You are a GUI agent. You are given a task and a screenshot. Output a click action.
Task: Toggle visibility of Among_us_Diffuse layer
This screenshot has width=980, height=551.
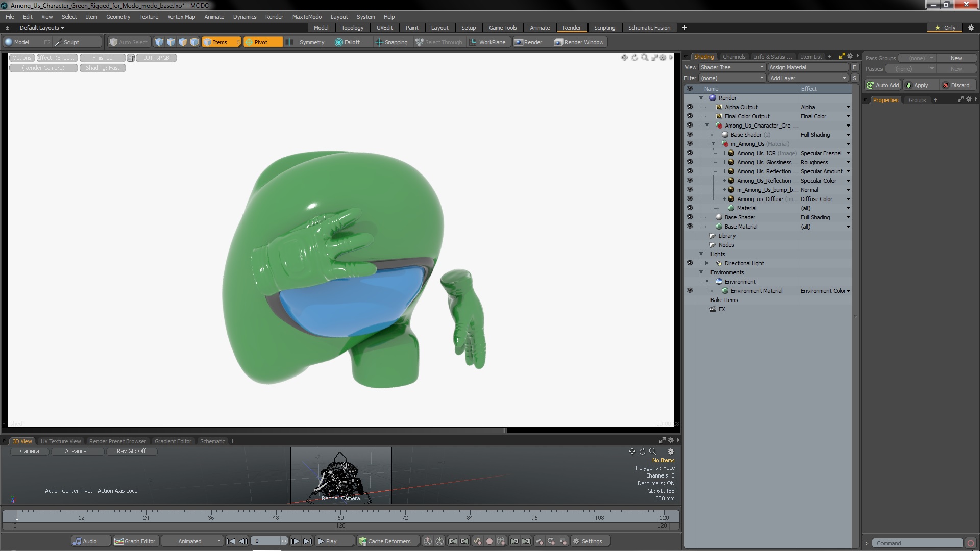click(690, 199)
